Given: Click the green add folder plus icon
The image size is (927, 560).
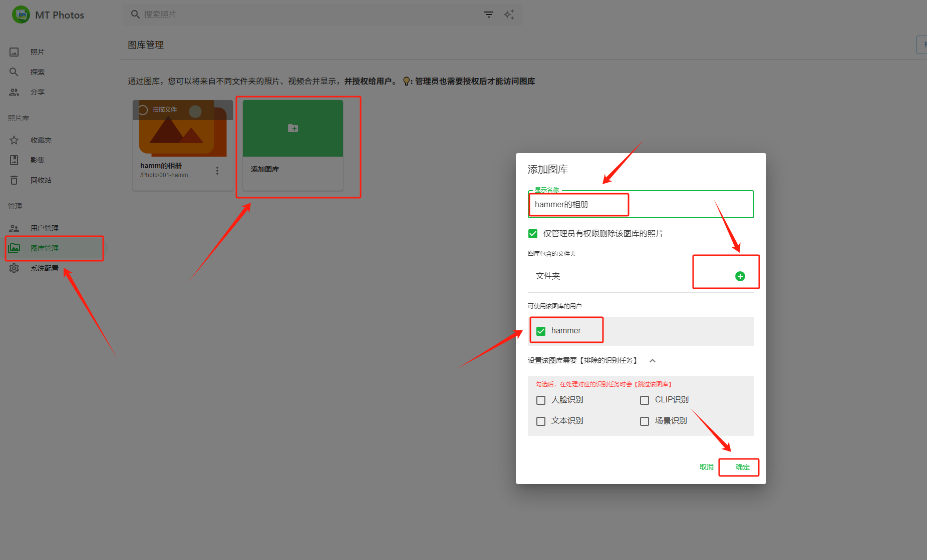Looking at the screenshot, I should (x=740, y=276).
